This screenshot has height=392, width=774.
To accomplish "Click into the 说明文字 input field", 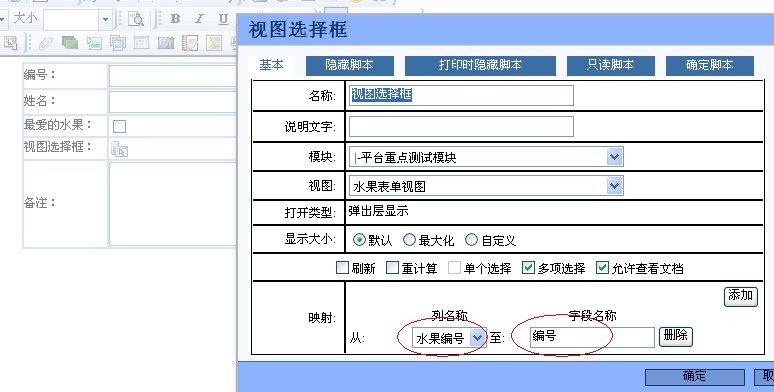I will click(x=461, y=126).
